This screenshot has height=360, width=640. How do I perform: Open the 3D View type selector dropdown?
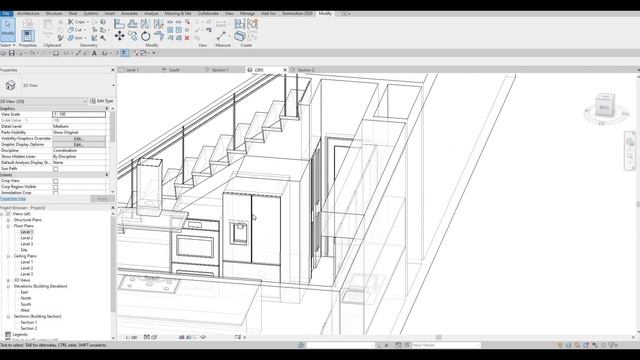(x=113, y=86)
